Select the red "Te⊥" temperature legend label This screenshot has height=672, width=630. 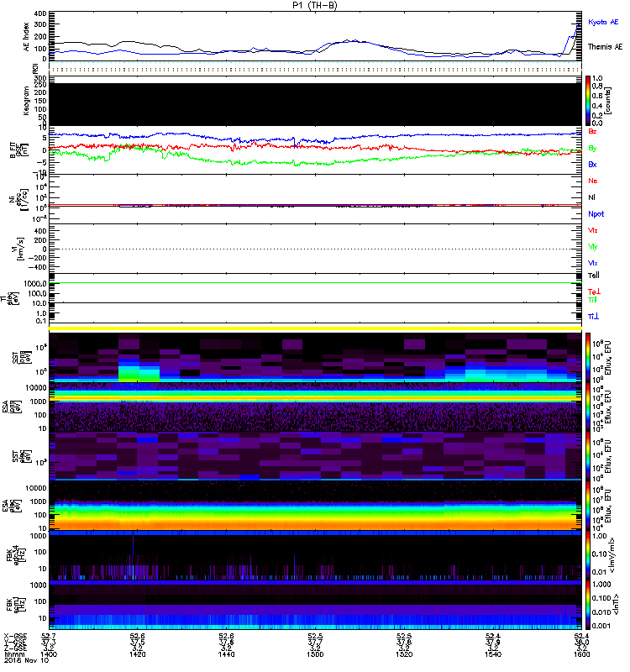594,292
